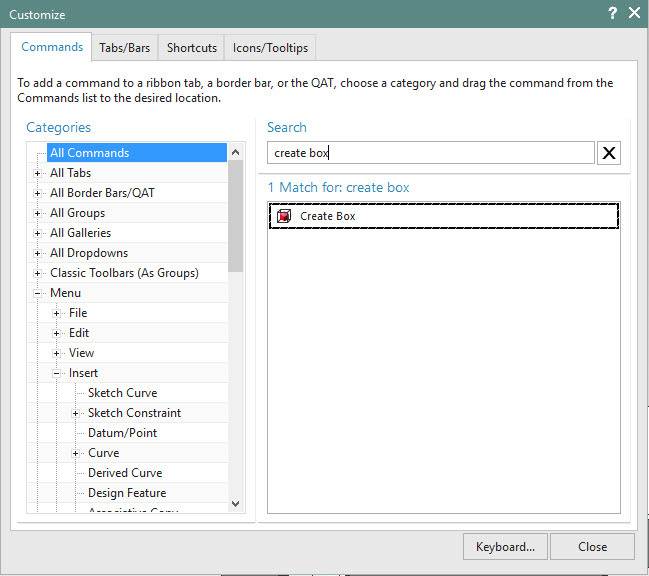Screen dimensions: 649x576
Task: Click the Close button
Action: pos(592,547)
